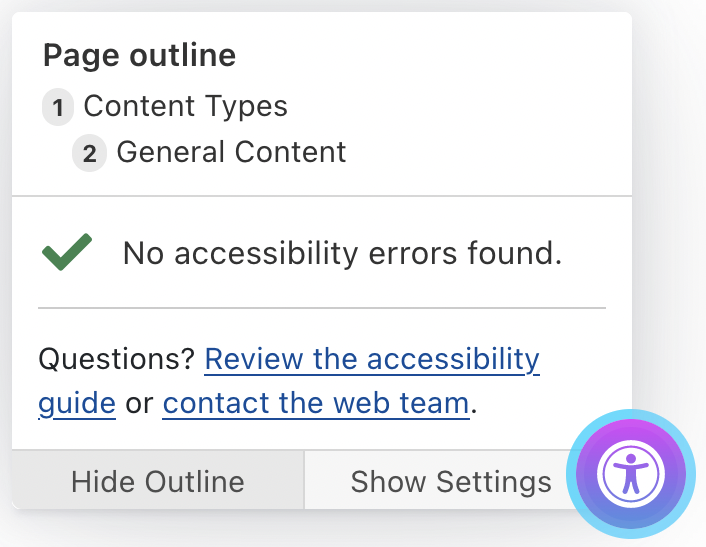Click the divider line below General Content
Image resolution: width=706 pixels, height=547 pixels.
pyautogui.click(x=321, y=196)
